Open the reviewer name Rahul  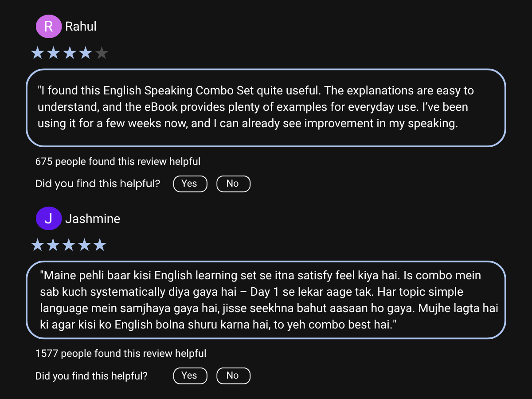[81, 27]
